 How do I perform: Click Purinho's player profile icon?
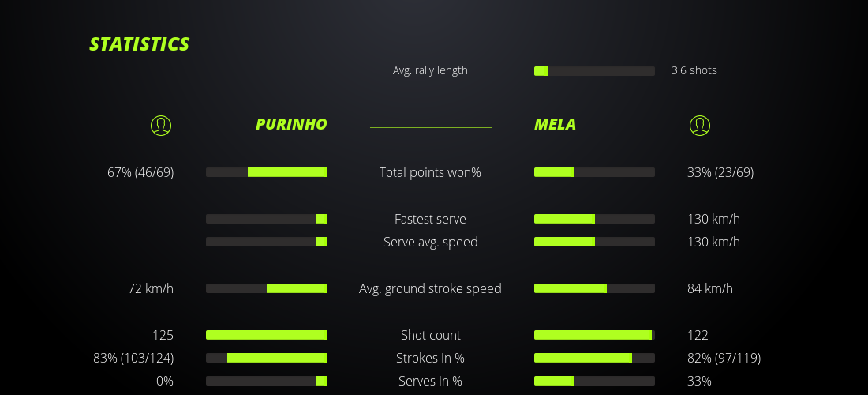point(161,125)
